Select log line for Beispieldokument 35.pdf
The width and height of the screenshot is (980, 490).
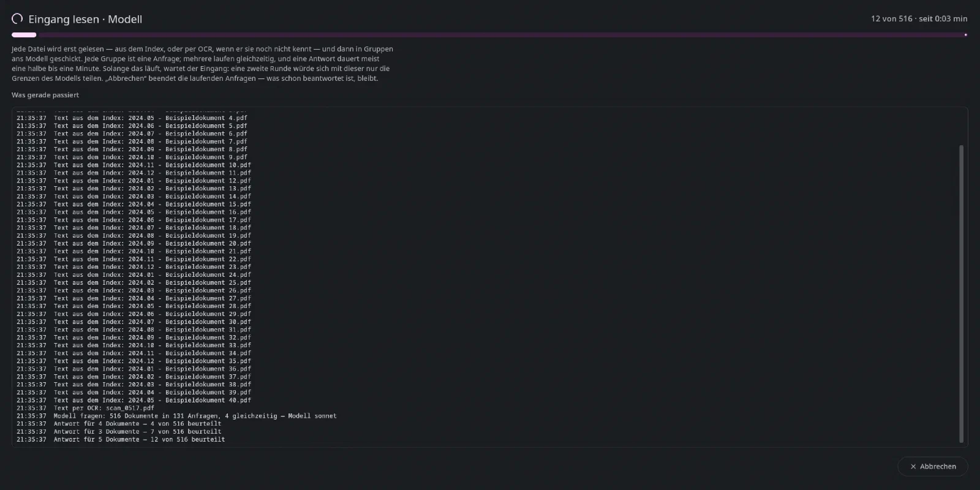(x=134, y=361)
